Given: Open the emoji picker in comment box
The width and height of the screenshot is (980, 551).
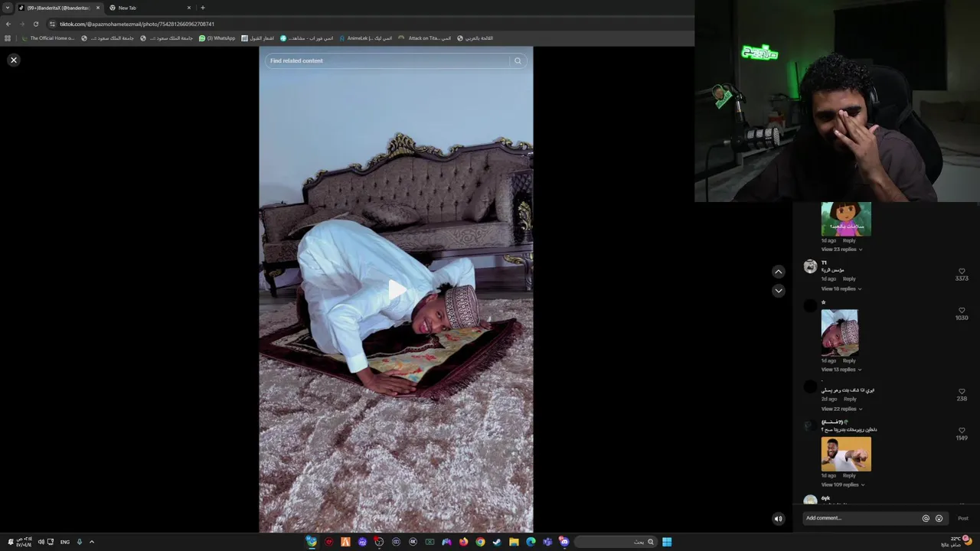Looking at the screenshot, I should (x=939, y=518).
